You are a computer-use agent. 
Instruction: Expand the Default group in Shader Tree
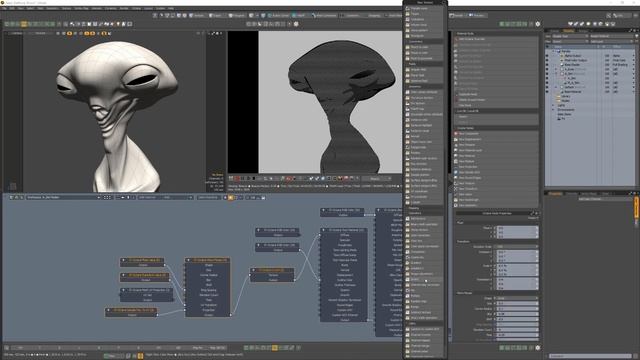[556, 87]
